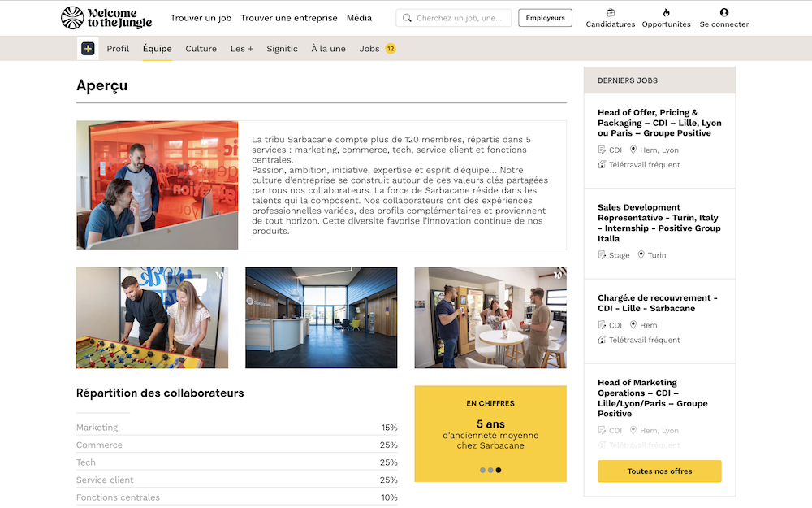
Task: Open Opportunités flame icon
Action: point(666,13)
